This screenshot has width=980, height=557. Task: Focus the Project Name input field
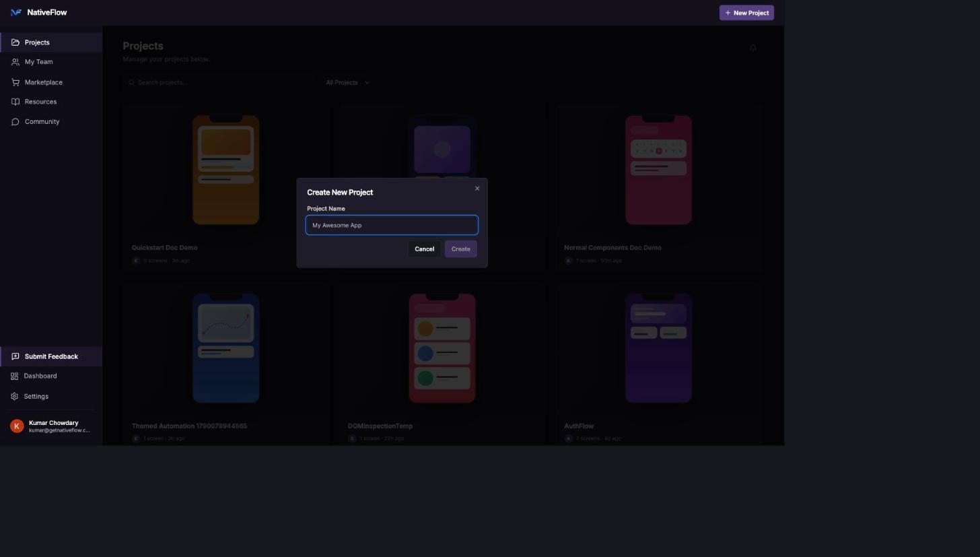point(392,225)
